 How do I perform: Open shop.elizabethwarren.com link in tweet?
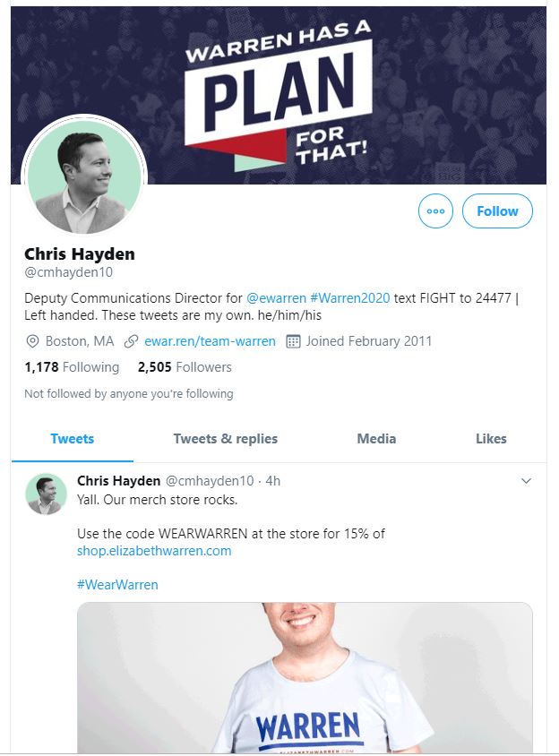[154, 551]
